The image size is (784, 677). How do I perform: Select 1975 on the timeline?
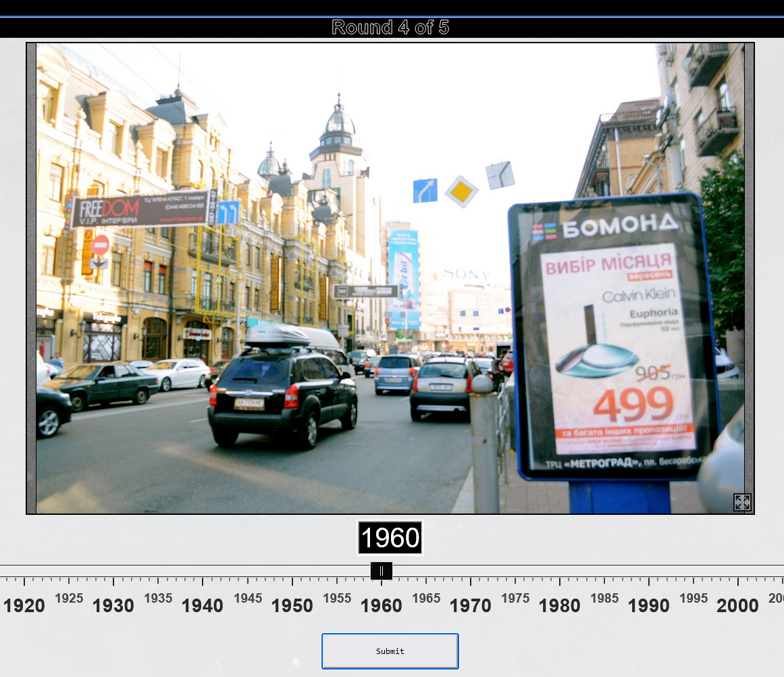pyautogui.click(x=515, y=598)
